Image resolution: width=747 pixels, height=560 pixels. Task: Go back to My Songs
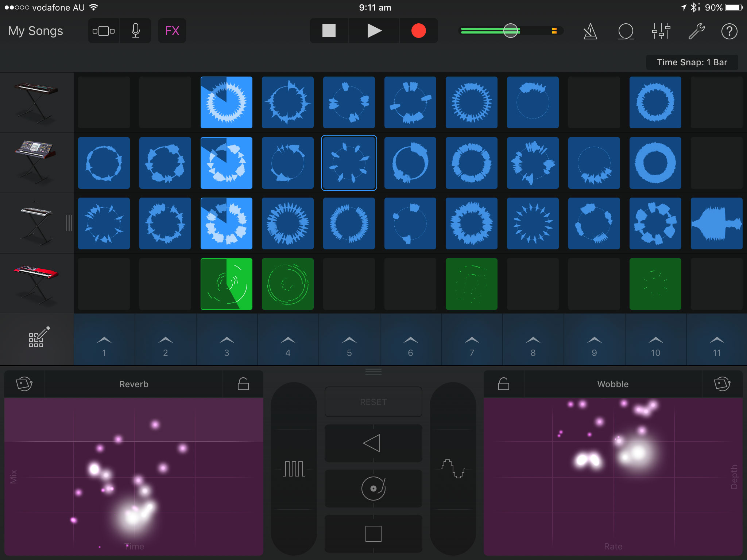36,31
